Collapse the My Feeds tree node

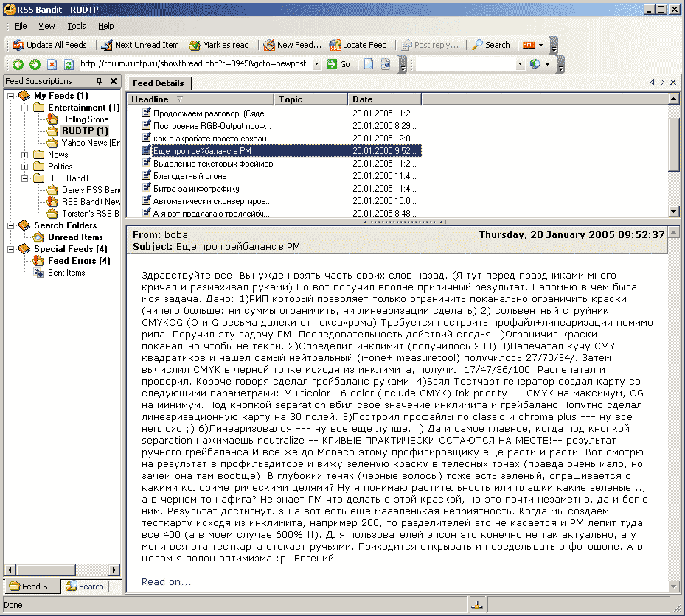tap(11, 96)
